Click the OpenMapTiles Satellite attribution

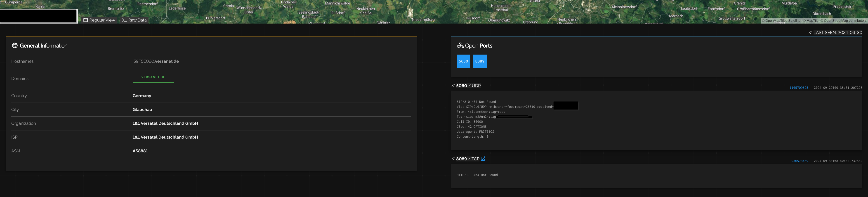point(781,21)
